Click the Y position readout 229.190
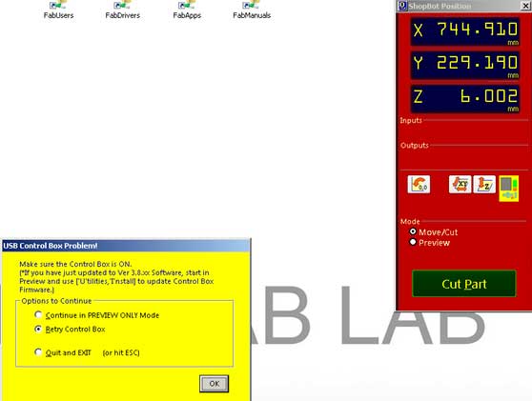Screen dimensions: 532x401 (x=465, y=65)
